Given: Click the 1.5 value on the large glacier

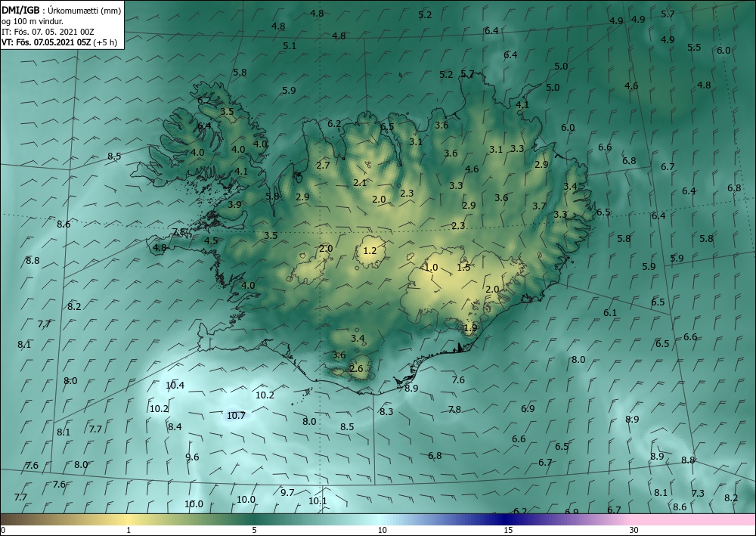Looking at the screenshot, I should click(463, 268).
